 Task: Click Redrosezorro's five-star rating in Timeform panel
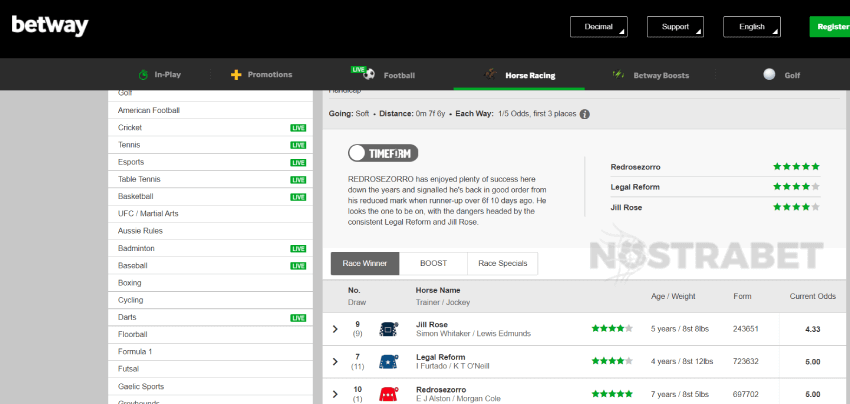click(x=796, y=166)
